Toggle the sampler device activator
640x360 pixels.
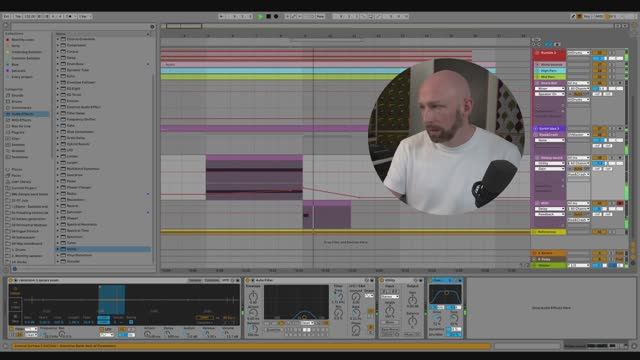pyautogui.click(x=11, y=280)
